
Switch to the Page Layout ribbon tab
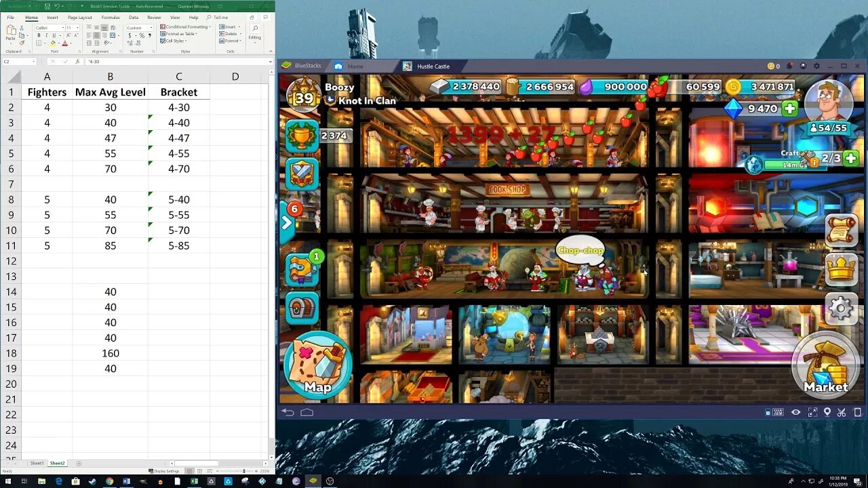tap(80, 18)
